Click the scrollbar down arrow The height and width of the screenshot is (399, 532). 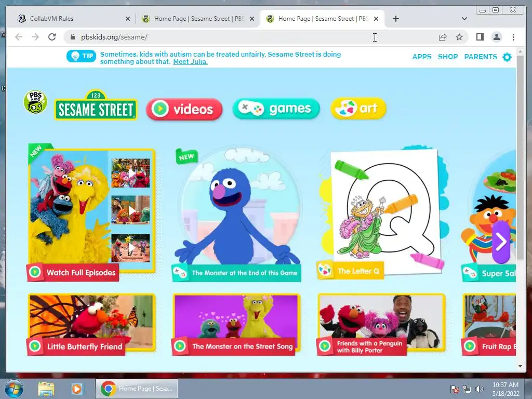tap(520, 366)
